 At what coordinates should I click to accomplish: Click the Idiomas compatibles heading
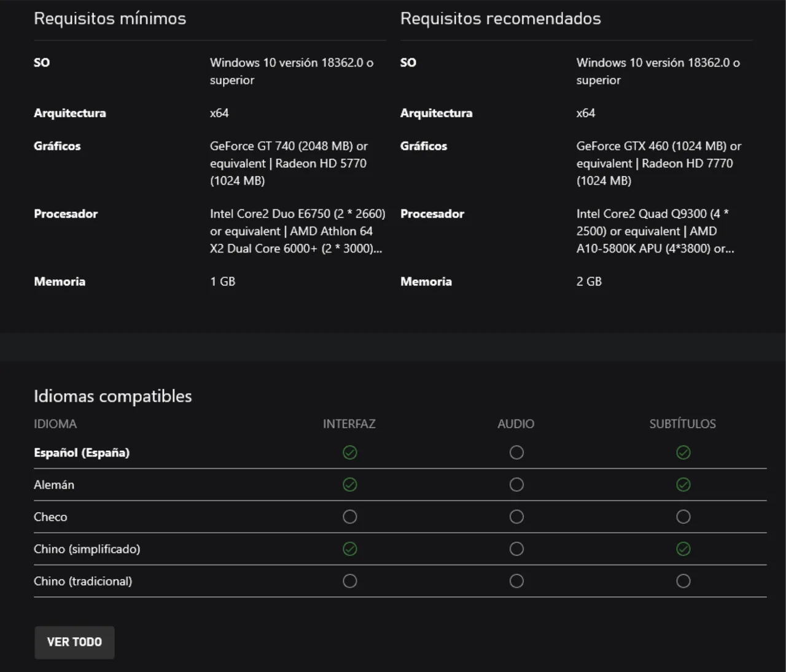[x=113, y=396]
